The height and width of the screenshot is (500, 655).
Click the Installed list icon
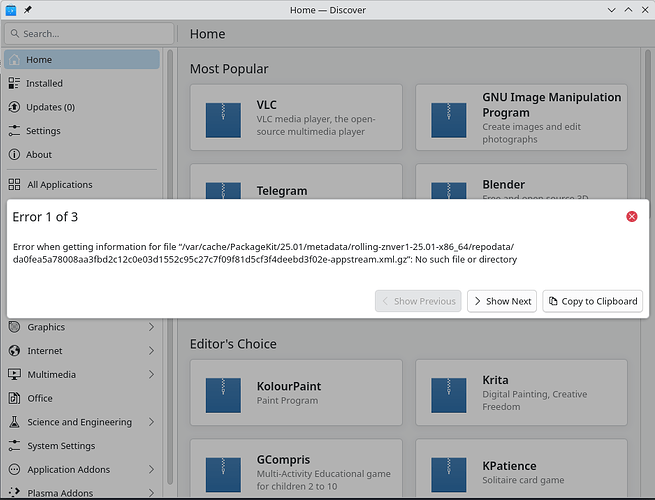point(14,83)
